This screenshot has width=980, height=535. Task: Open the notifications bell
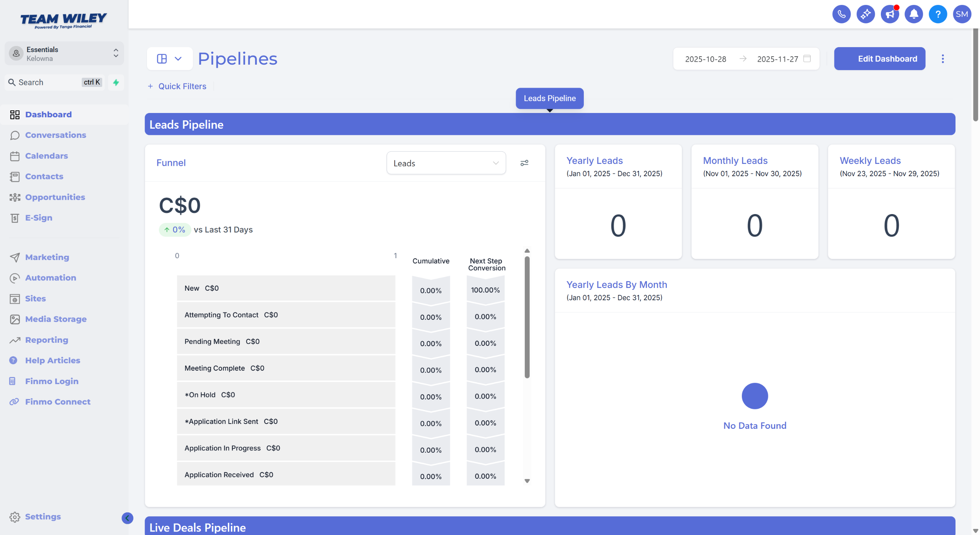[913, 15]
